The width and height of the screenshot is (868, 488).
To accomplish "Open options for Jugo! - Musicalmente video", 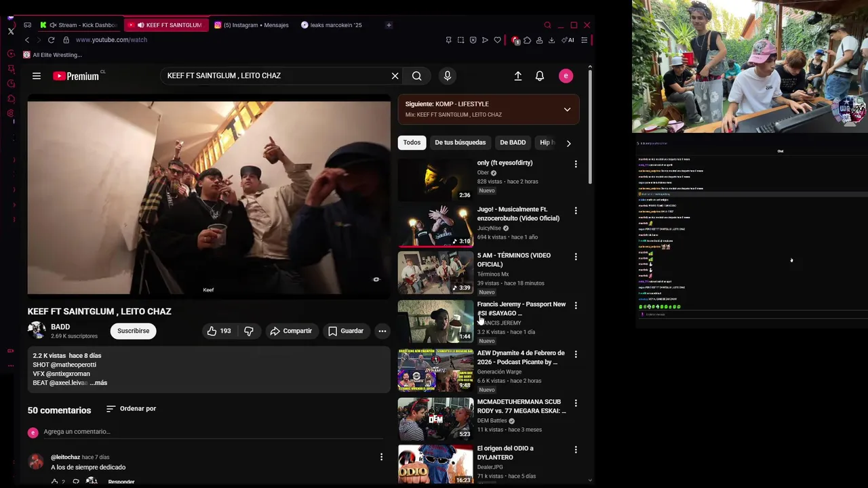I will coord(576,211).
